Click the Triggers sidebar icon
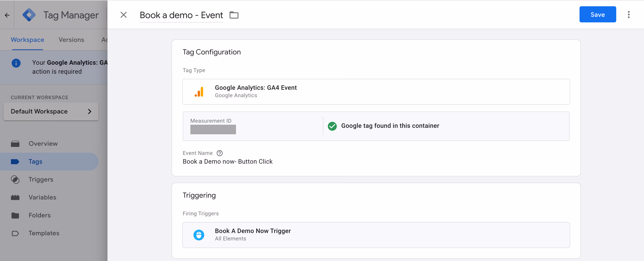644x261 pixels. [15, 180]
